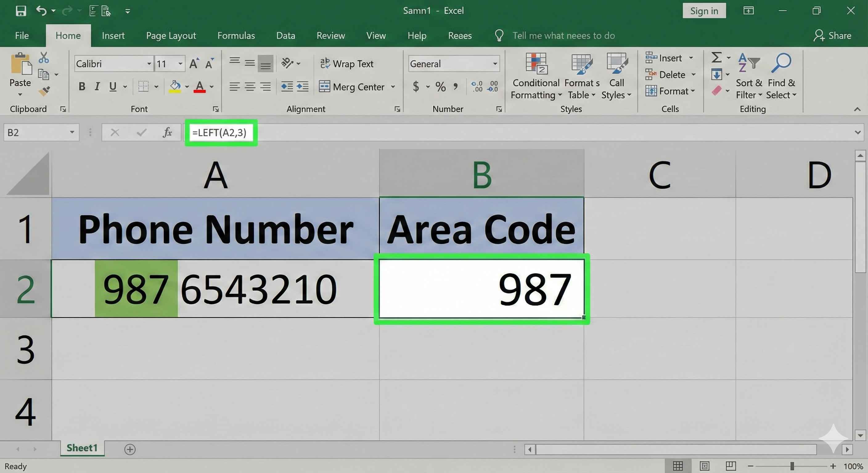Adjust the zoom slider

[x=792, y=466]
